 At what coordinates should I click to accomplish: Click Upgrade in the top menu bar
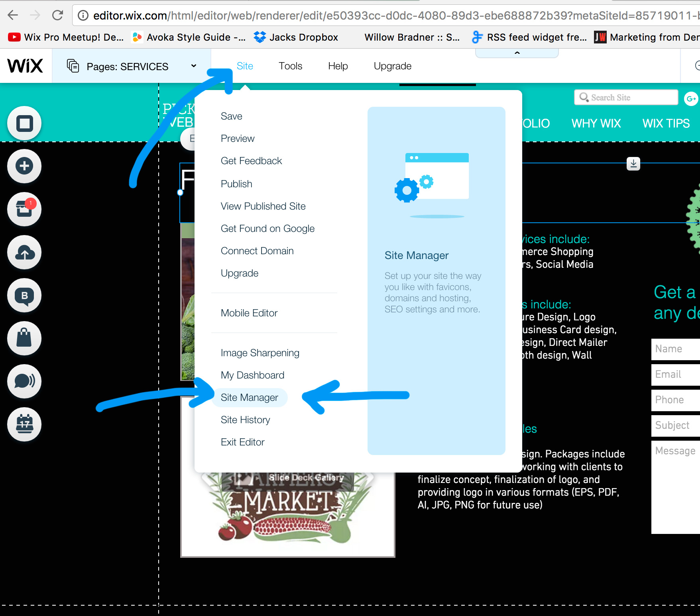393,66
